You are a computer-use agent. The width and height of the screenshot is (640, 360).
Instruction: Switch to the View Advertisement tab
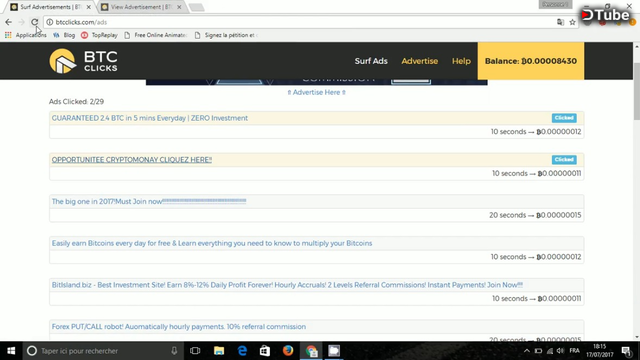(142, 7)
